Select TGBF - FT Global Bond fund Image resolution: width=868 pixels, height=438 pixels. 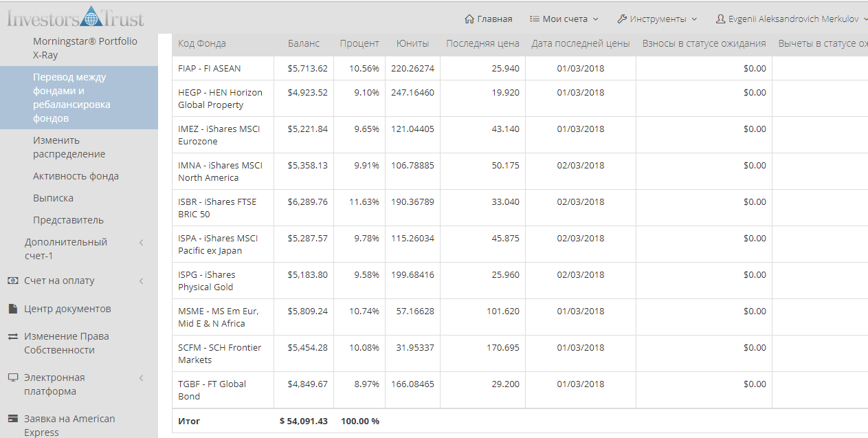click(x=212, y=390)
